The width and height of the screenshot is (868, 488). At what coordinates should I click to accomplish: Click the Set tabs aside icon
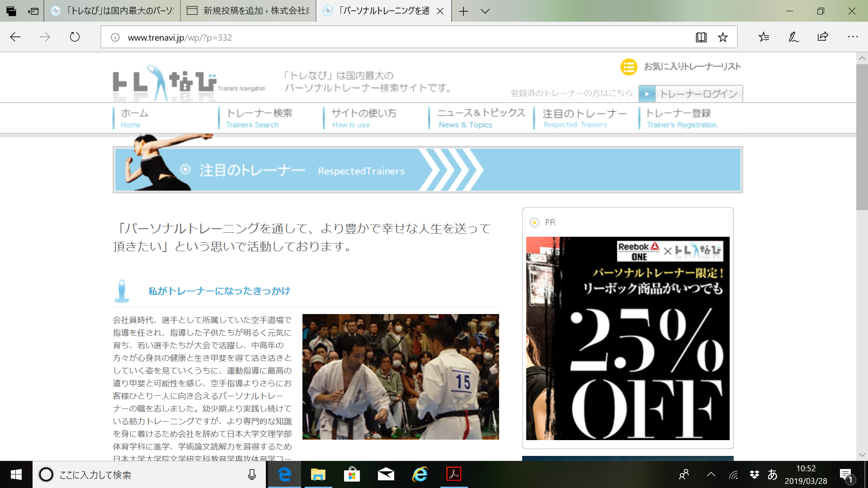(x=33, y=11)
